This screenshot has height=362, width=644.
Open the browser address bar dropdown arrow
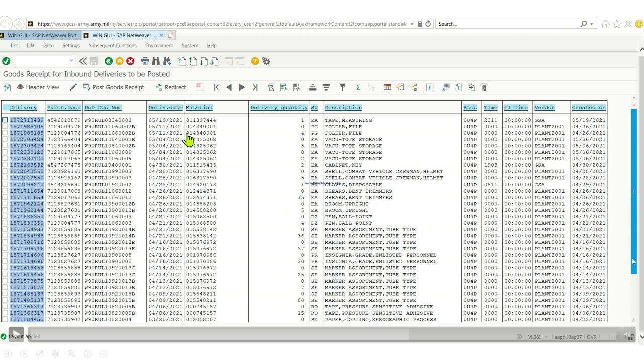412,24
